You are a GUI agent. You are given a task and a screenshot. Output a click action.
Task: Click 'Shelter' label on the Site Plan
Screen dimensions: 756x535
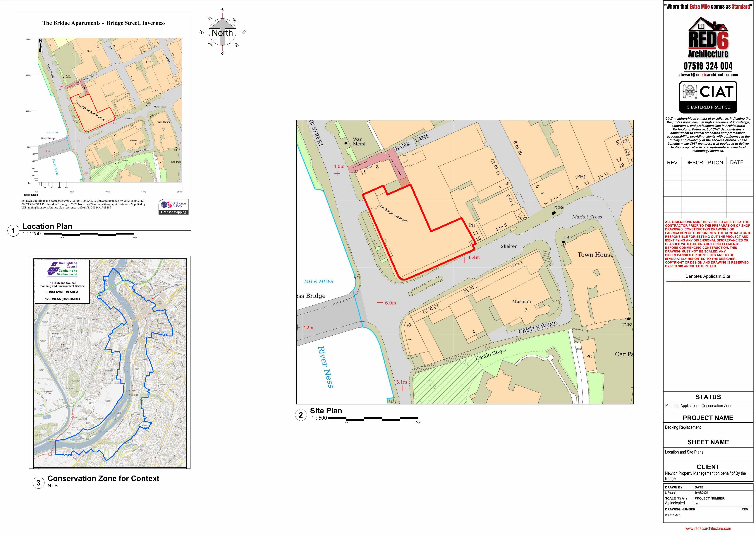(509, 246)
